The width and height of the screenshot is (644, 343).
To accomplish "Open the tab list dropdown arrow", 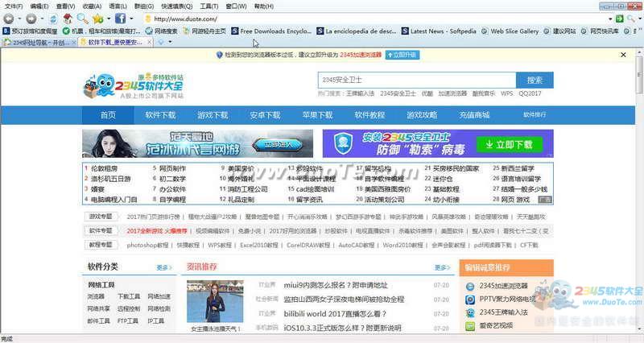I will [x=170, y=42].
